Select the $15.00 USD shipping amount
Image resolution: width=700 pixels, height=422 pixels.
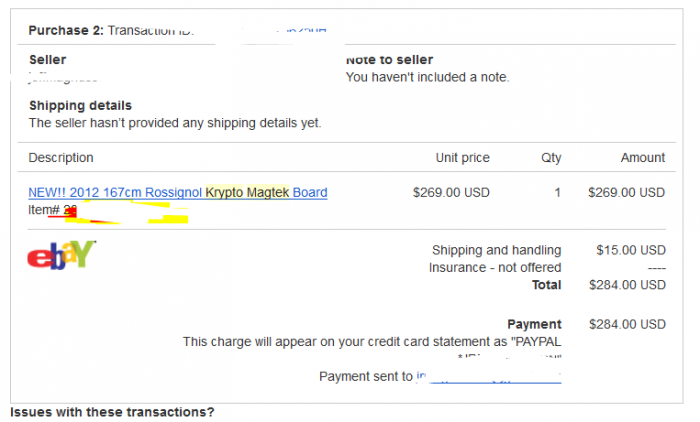coord(631,250)
